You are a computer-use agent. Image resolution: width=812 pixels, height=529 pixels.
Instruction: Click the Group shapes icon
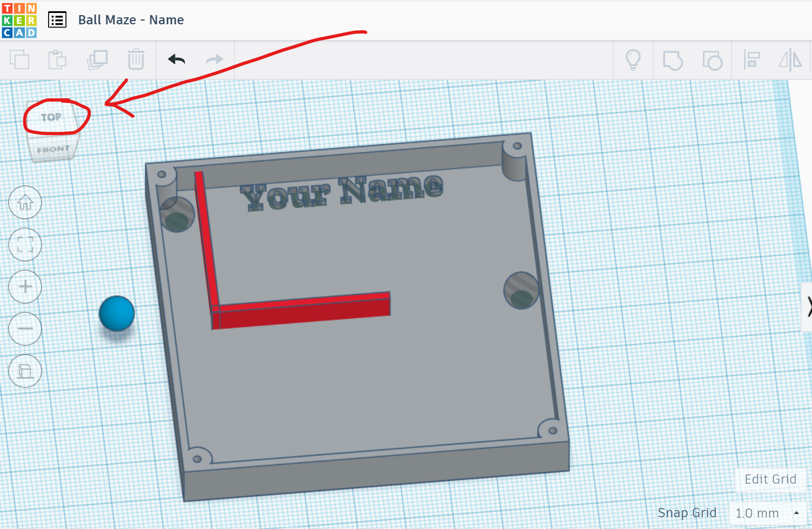(673, 60)
